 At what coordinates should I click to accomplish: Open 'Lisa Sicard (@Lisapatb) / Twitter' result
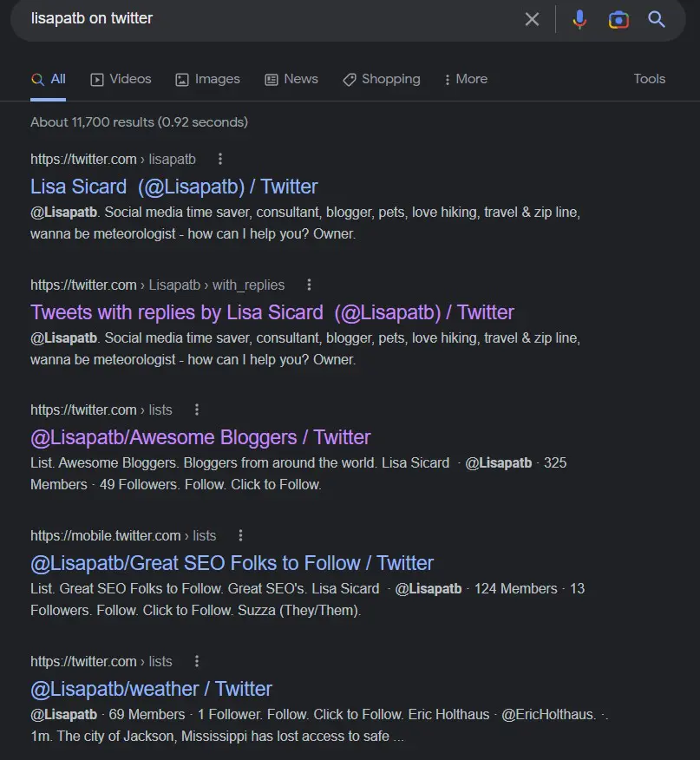click(x=174, y=187)
